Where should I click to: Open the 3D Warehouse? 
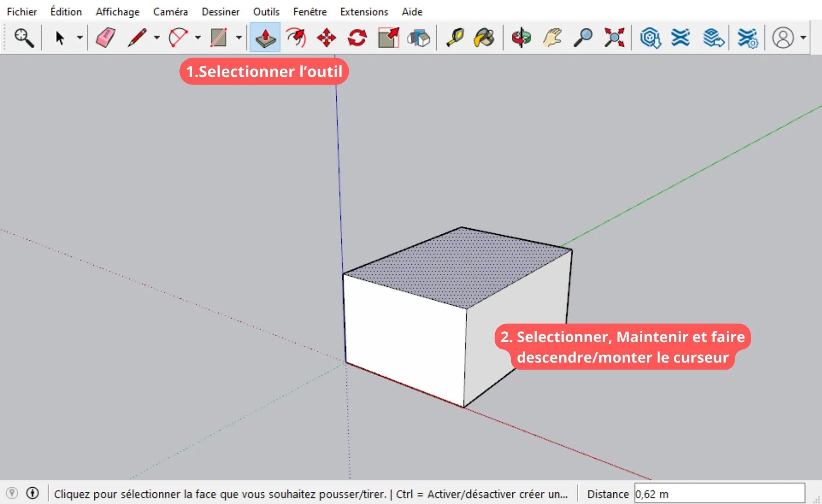tap(650, 38)
